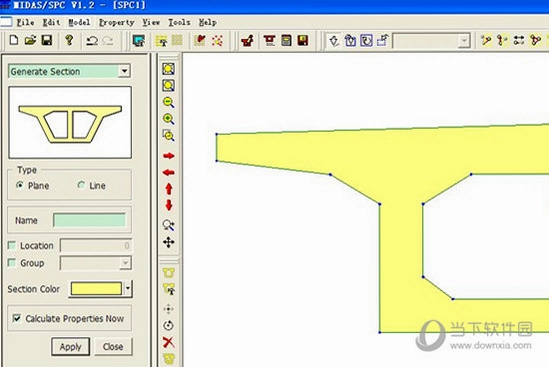Select the Line type radio button
The height and width of the screenshot is (367, 549).
[x=81, y=185]
